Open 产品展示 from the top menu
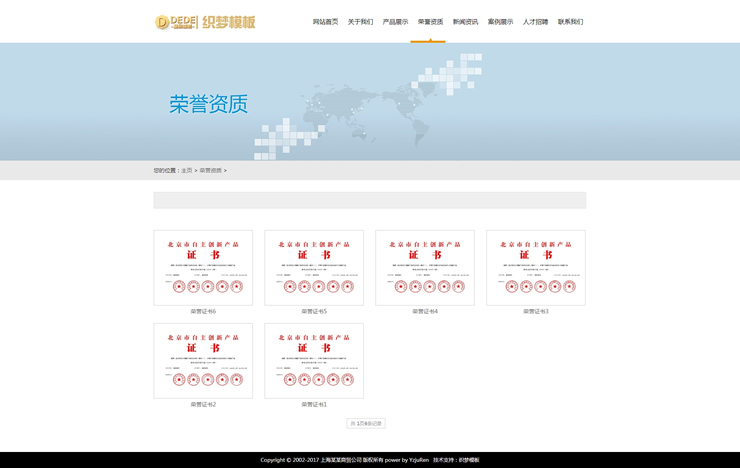Screen dimensions: 740x468 [x=395, y=22]
